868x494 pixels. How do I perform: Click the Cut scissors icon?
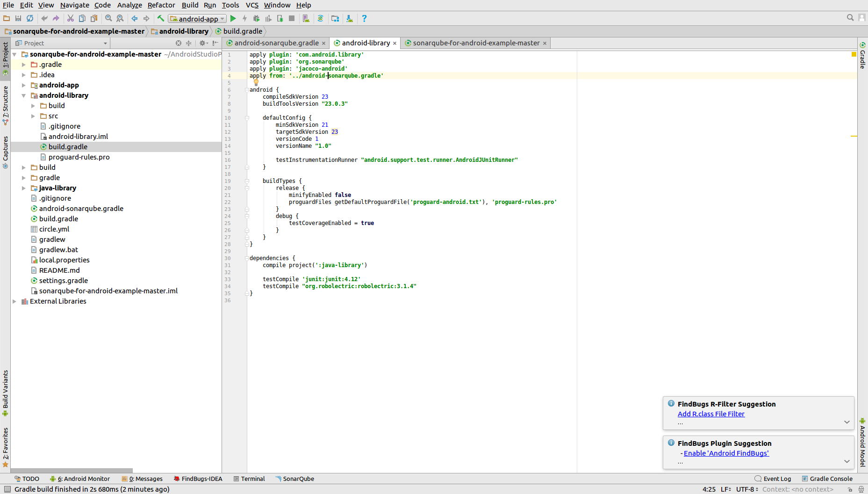click(x=71, y=18)
